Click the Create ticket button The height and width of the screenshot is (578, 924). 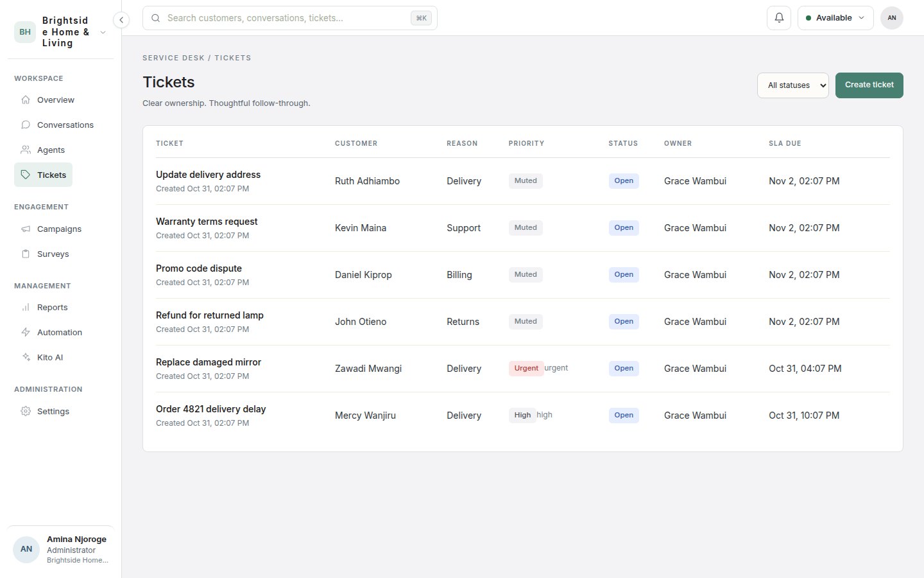pos(869,85)
